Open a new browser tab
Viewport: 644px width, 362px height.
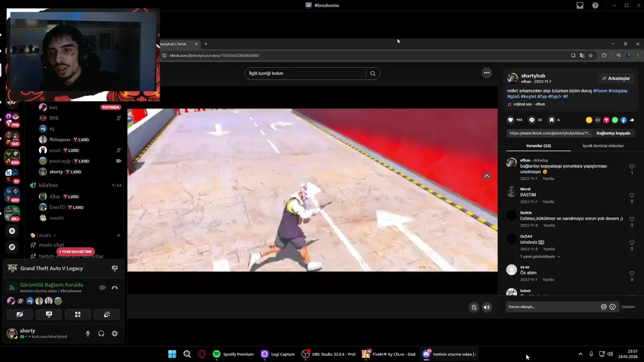[x=206, y=44]
